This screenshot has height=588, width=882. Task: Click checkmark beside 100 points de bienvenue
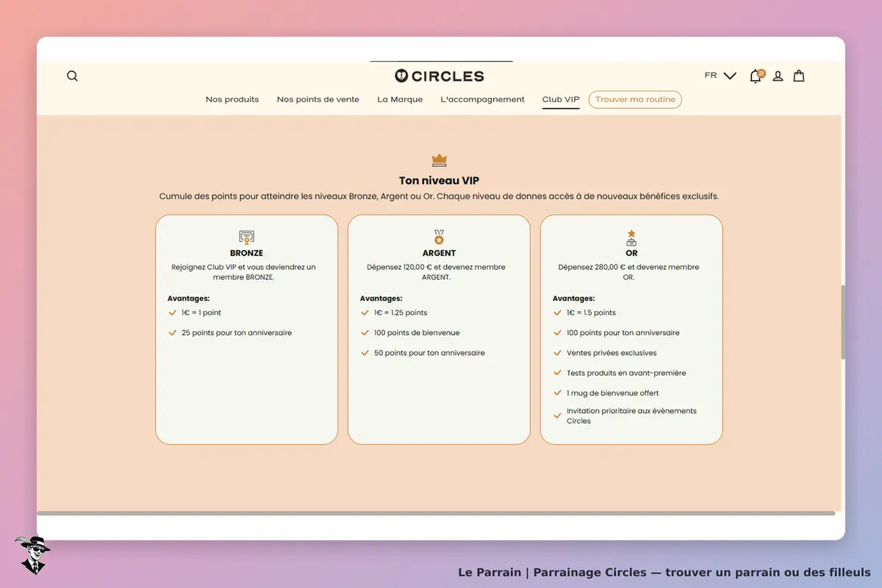click(365, 333)
